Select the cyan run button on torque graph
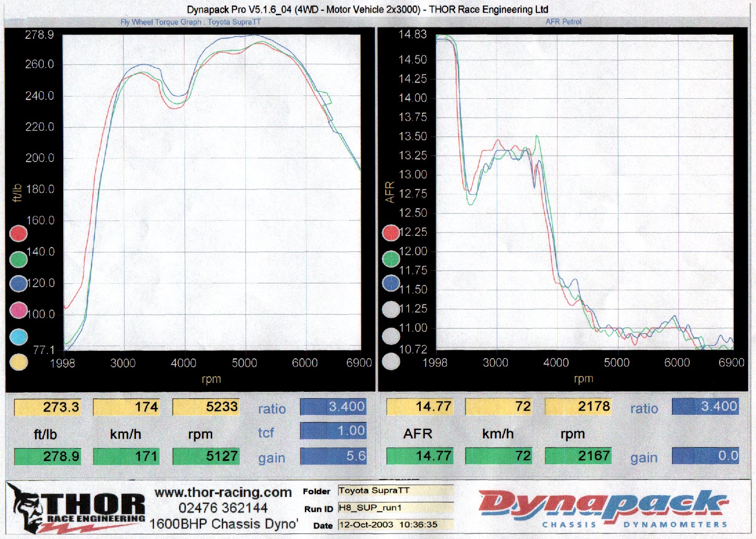This screenshot has width=756, height=539. pyautogui.click(x=18, y=337)
